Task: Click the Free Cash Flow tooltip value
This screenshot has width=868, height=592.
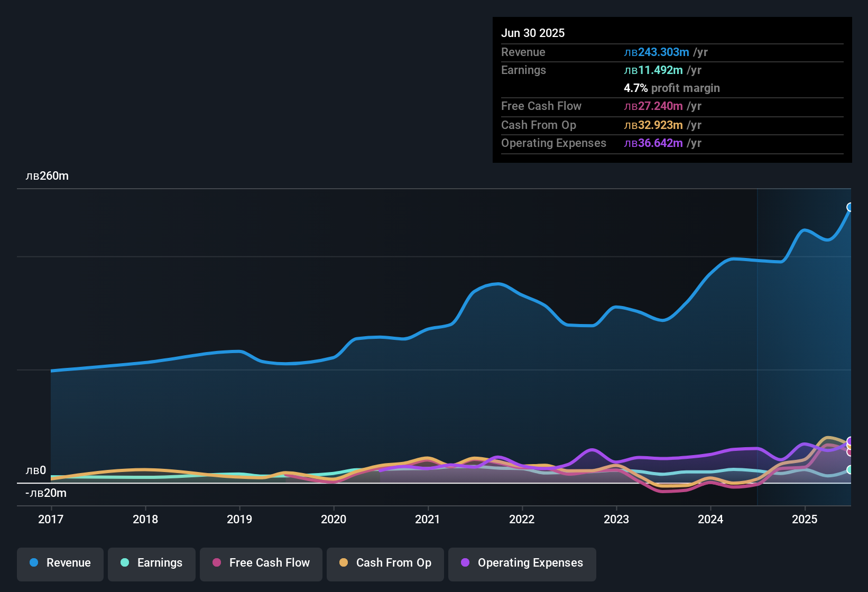Action: tap(662, 106)
